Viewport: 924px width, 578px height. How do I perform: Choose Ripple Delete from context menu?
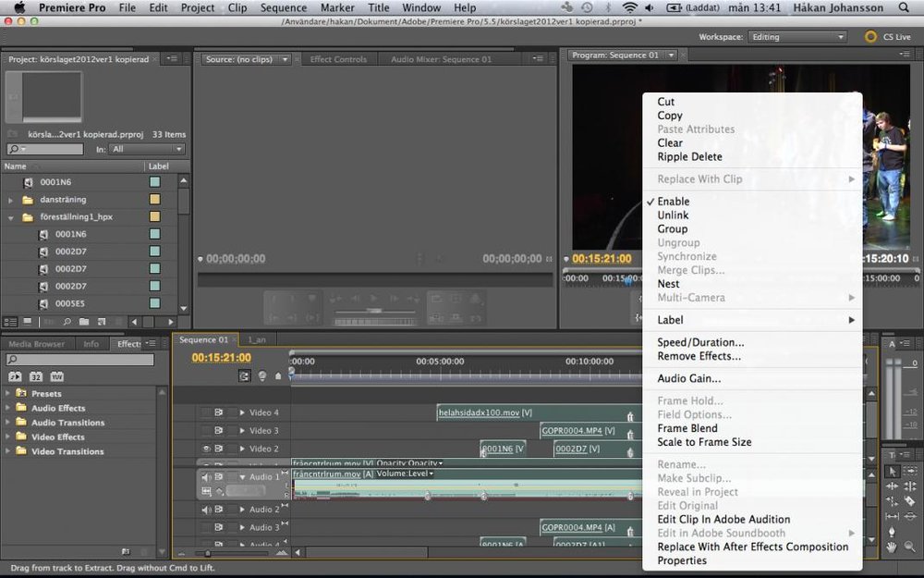689,157
